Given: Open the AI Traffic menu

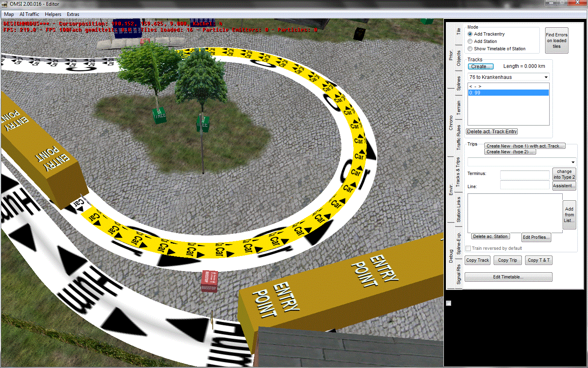Looking at the screenshot, I should click(x=29, y=14).
